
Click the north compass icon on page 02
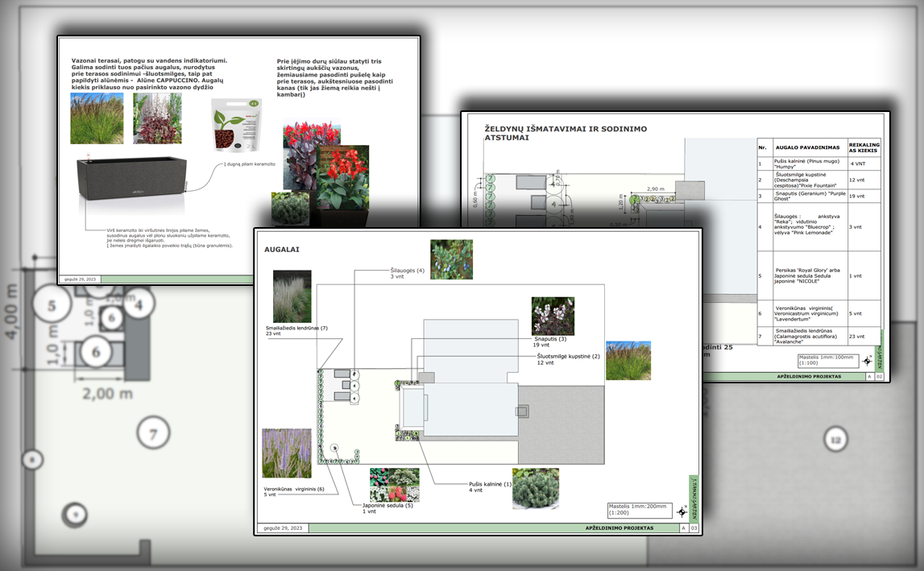point(868,361)
